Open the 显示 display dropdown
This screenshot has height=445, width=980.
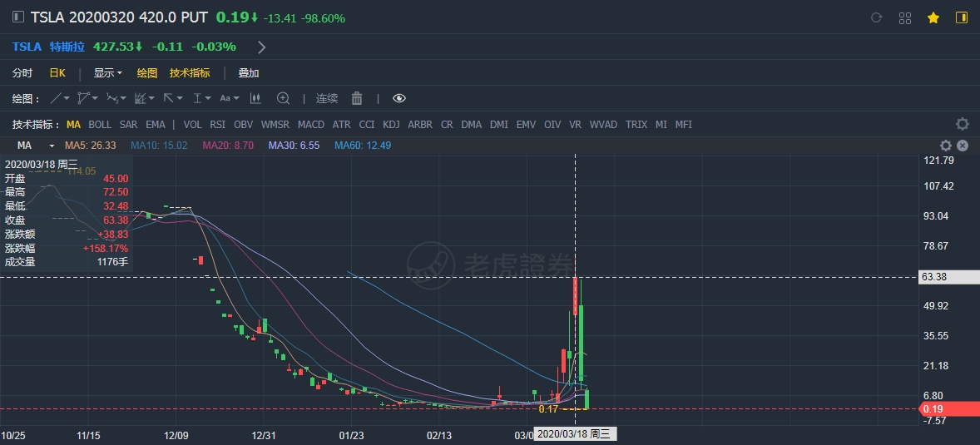(x=108, y=73)
